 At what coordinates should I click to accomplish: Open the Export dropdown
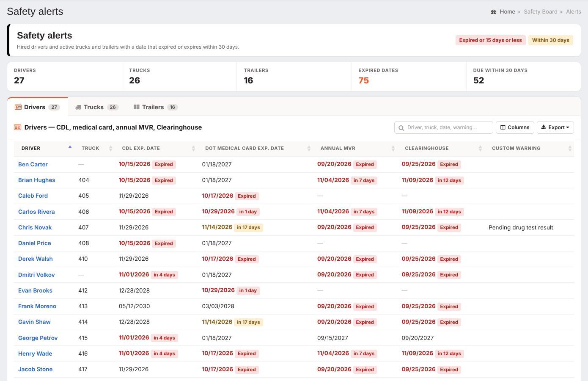click(x=555, y=127)
